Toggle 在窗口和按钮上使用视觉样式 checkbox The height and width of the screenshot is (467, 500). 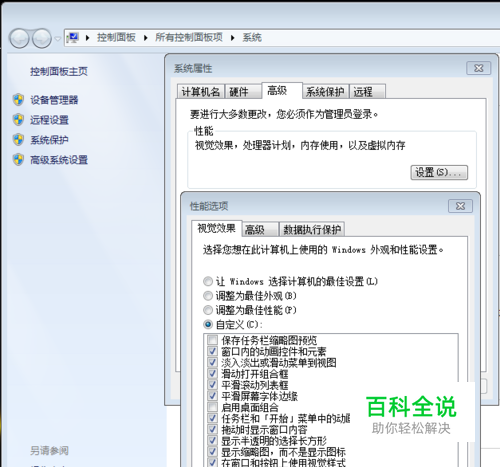coord(212,463)
